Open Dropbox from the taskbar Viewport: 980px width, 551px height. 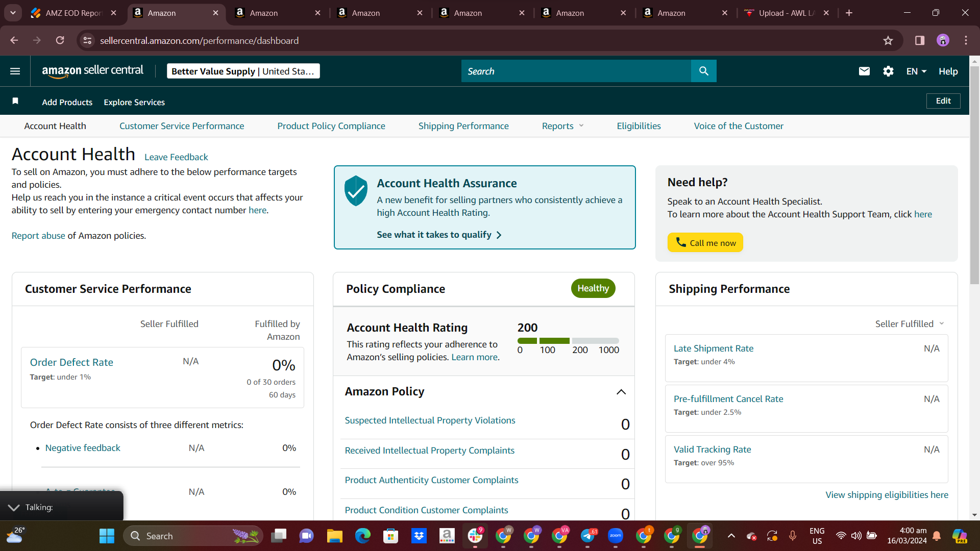click(x=419, y=536)
